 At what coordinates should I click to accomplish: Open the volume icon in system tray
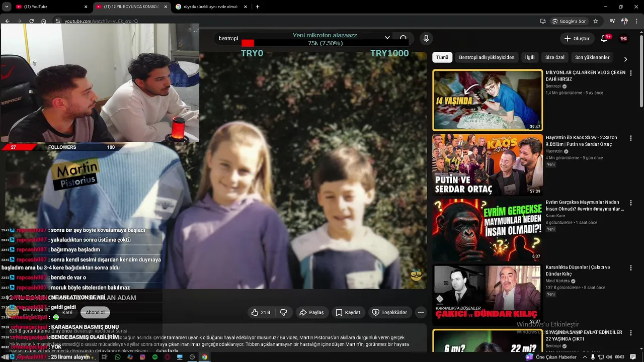[609, 357]
